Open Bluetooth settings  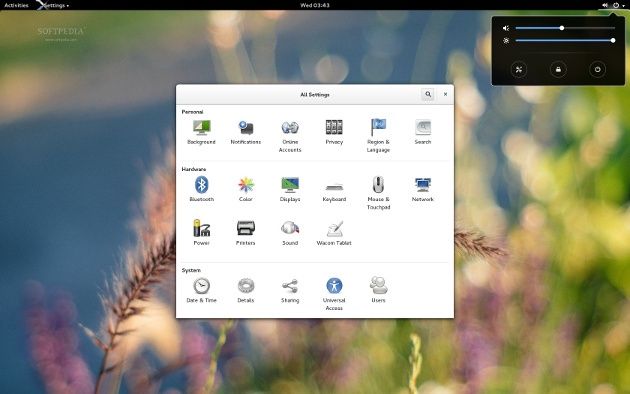pos(201,189)
